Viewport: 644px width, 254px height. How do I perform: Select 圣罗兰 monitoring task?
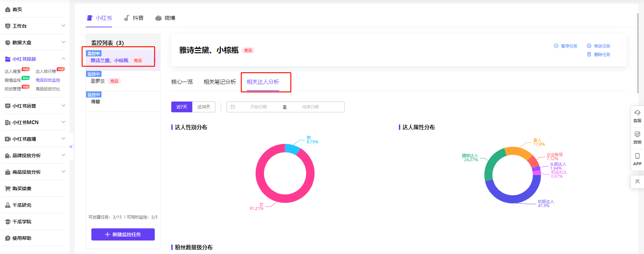pos(123,81)
